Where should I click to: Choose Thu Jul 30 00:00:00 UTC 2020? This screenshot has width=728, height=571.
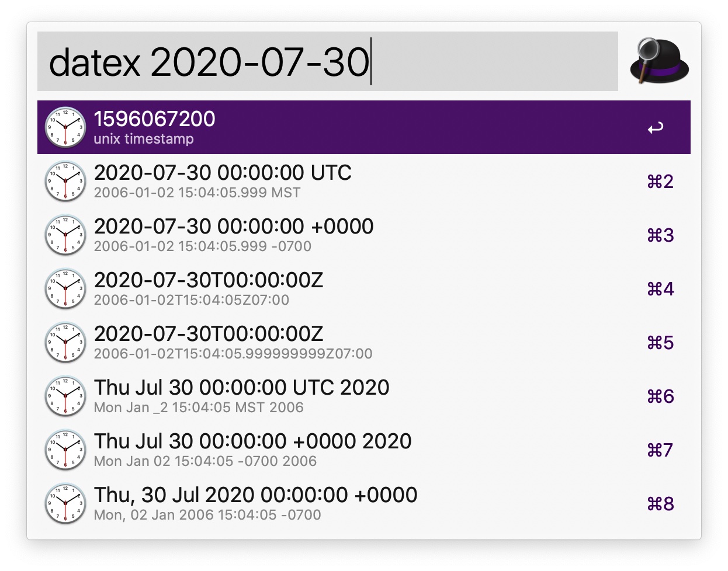click(364, 396)
